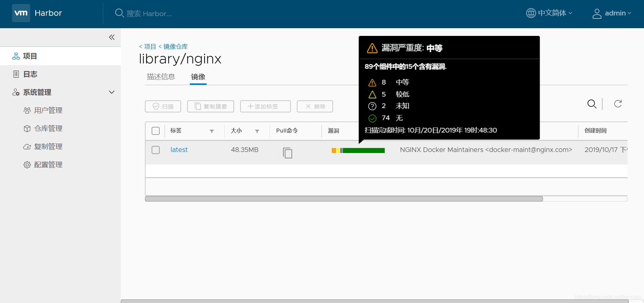Click the Registry Management (仓库管理) cube icon

[27, 129]
